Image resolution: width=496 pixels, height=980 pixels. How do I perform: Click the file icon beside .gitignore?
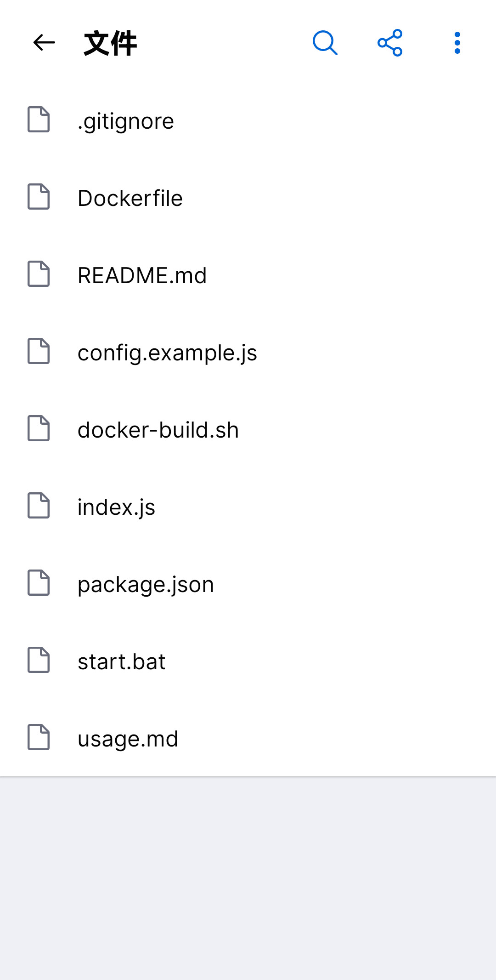click(x=39, y=120)
